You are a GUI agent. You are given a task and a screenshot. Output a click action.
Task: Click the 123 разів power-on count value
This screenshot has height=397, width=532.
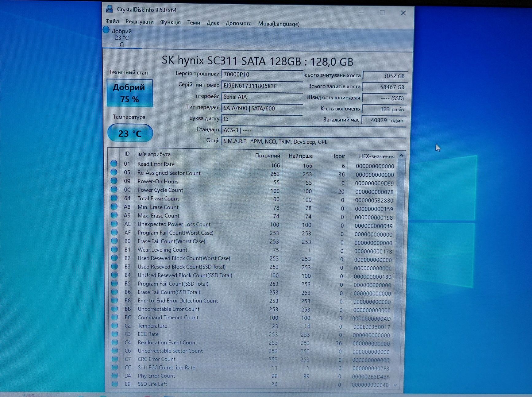[384, 109]
